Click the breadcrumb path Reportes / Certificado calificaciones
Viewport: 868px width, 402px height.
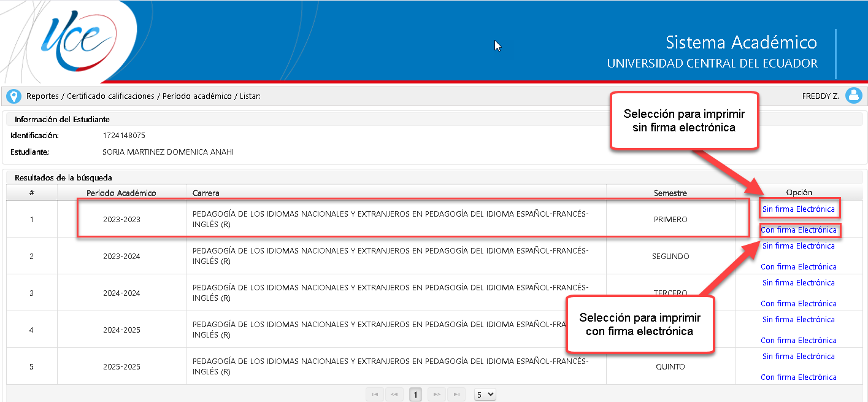click(90, 96)
